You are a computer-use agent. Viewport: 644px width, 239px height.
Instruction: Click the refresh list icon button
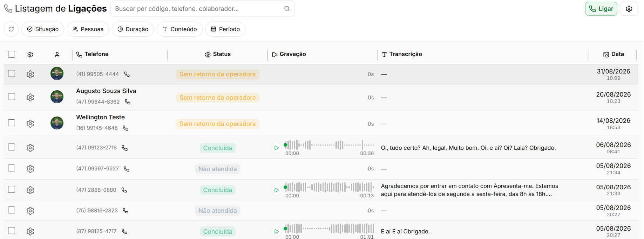coord(11,29)
